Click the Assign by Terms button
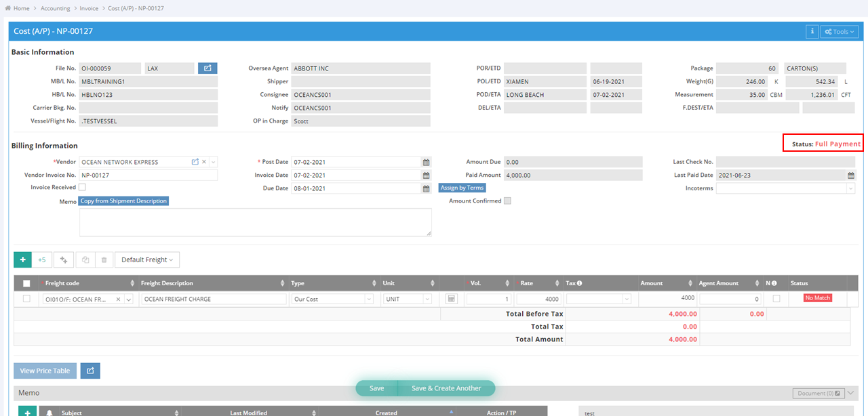 tap(462, 188)
